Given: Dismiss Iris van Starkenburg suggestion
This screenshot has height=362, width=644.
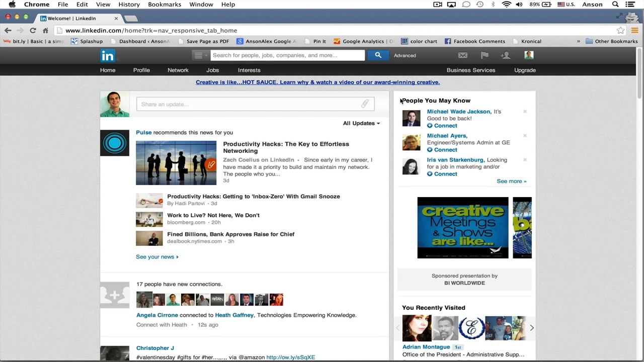Looking at the screenshot, I should (x=525, y=160).
